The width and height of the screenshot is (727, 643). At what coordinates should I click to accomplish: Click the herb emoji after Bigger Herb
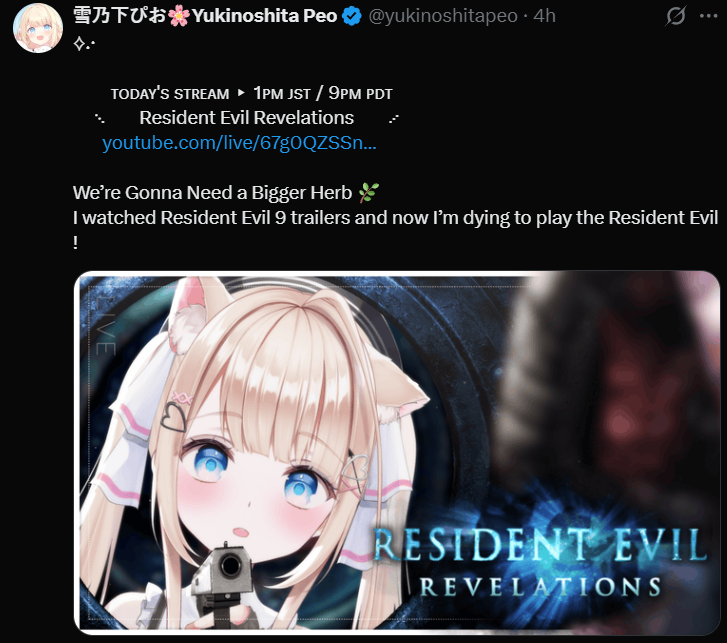(x=369, y=192)
